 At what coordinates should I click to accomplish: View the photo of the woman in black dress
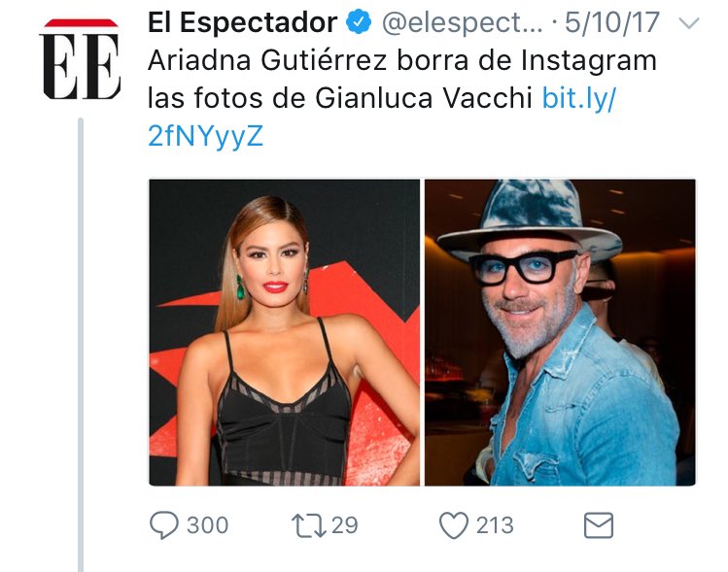pyautogui.click(x=284, y=332)
